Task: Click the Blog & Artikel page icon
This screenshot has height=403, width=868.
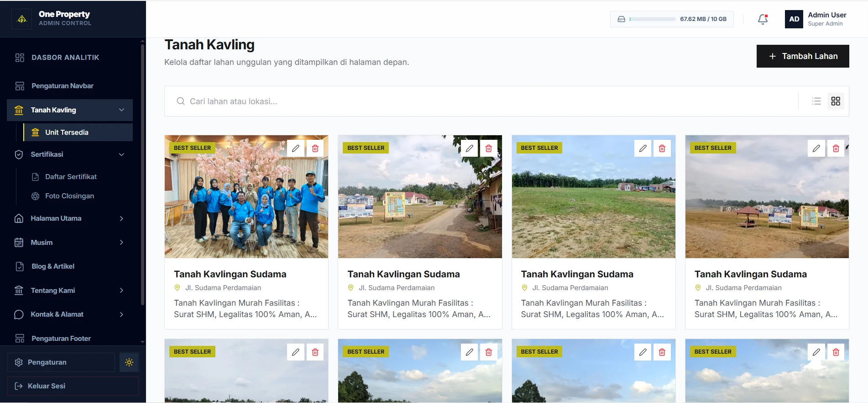Action: (x=20, y=266)
